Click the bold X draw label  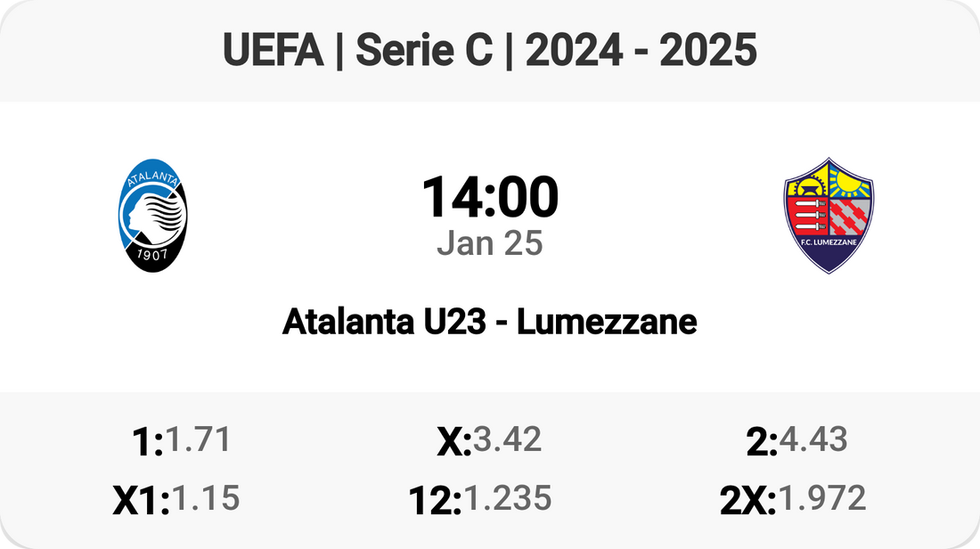click(x=452, y=443)
